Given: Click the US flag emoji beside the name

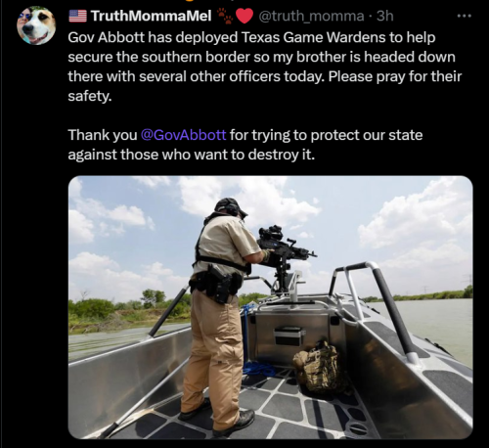Looking at the screenshot, I should pos(77,16).
